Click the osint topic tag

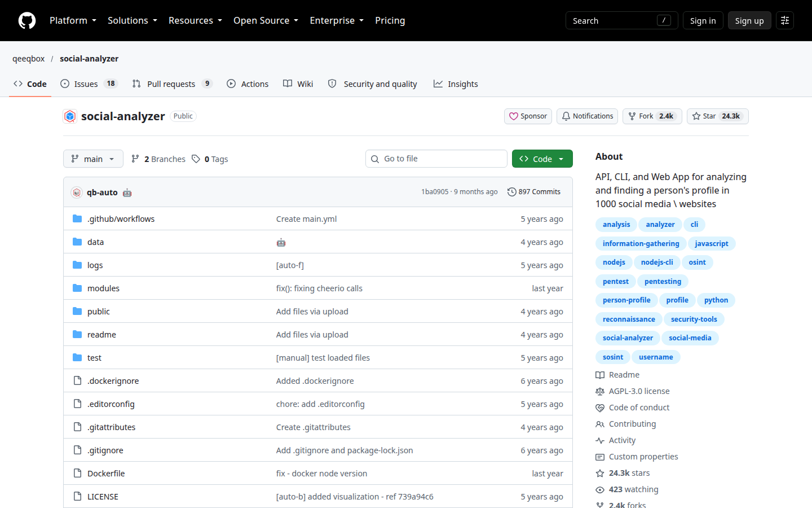pos(697,262)
